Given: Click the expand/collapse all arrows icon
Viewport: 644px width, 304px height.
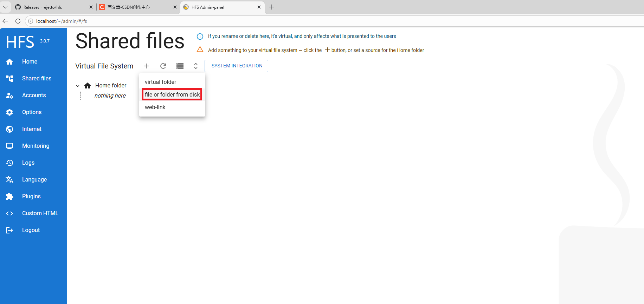Looking at the screenshot, I should 196,66.
